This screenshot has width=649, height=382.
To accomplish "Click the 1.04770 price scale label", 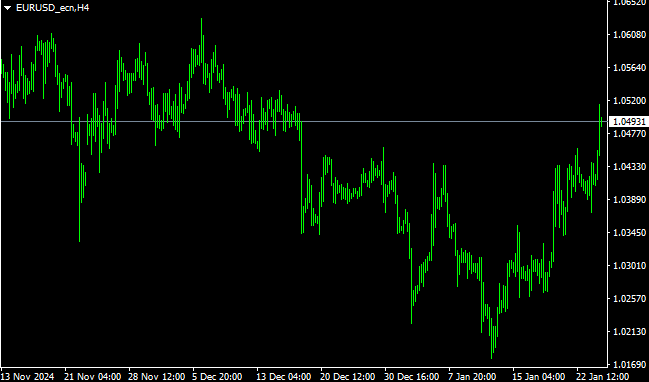I will (x=629, y=133).
